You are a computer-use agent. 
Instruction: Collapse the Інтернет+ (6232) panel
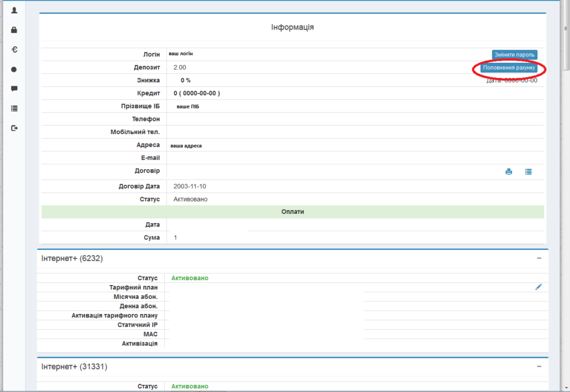(x=539, y=258)
